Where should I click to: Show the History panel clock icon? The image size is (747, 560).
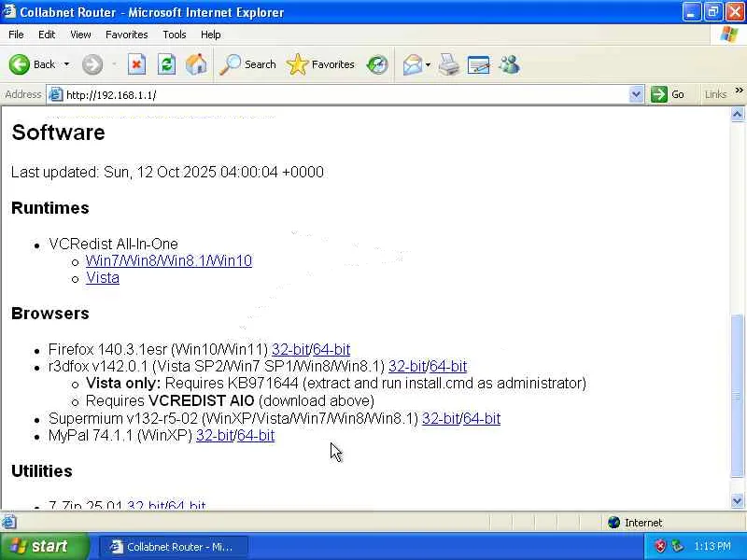coord(377,64)
